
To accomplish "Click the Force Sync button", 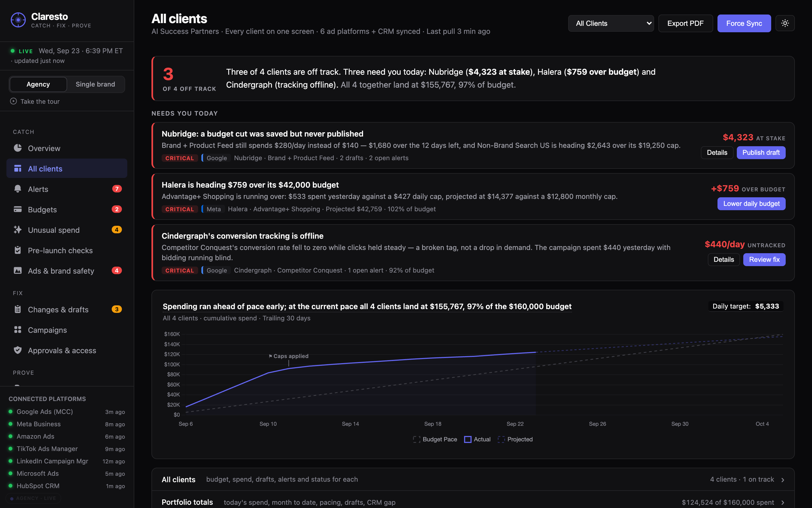I will pos(744,23).
